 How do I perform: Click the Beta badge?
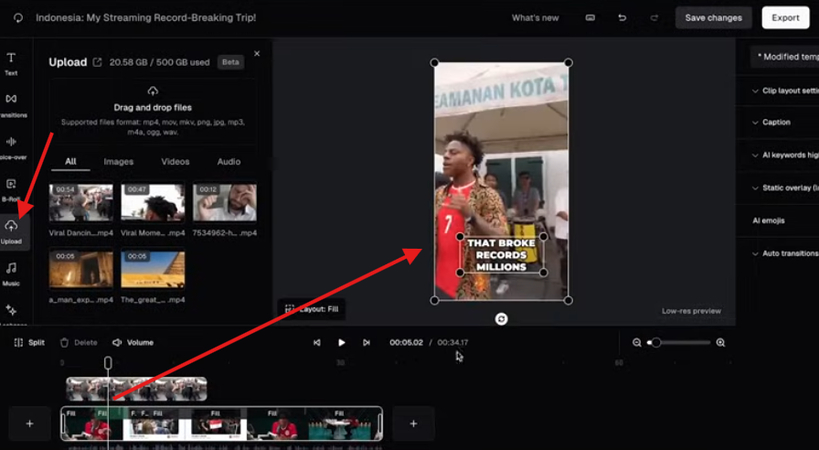(x=230, y=62)
